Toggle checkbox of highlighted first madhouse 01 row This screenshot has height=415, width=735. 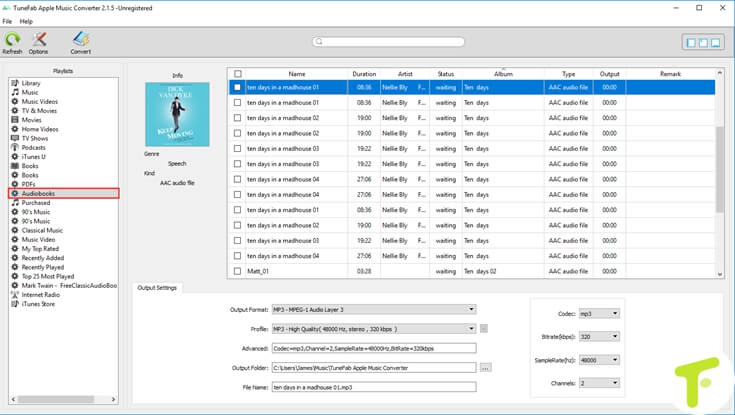[238, 87]
